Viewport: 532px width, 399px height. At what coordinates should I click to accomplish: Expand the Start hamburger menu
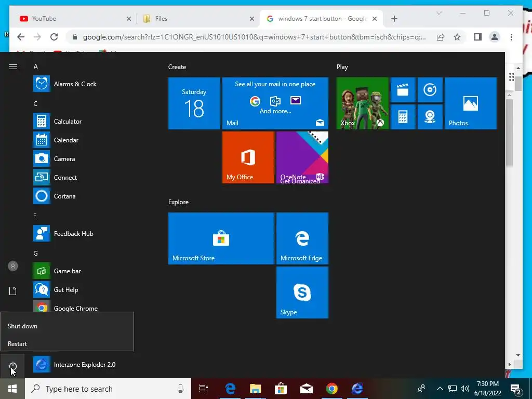(13, 67)
